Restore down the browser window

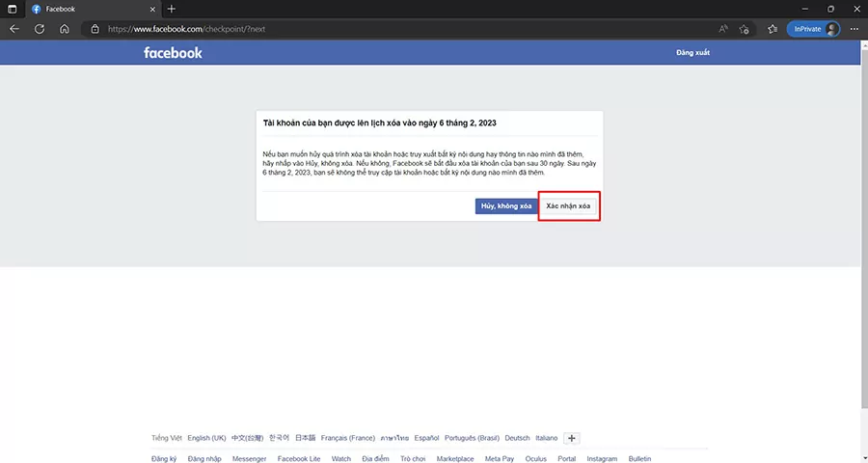[830, 9]
